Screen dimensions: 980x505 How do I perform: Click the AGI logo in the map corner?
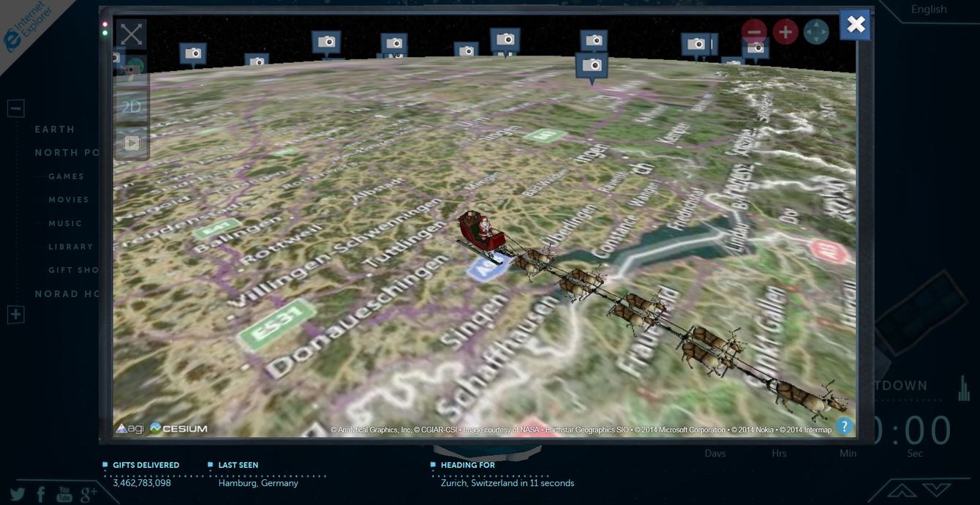(129, 428)
